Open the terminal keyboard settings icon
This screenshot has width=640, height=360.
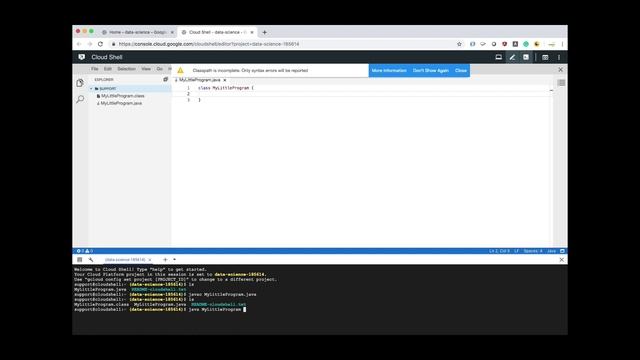[80, 260]
